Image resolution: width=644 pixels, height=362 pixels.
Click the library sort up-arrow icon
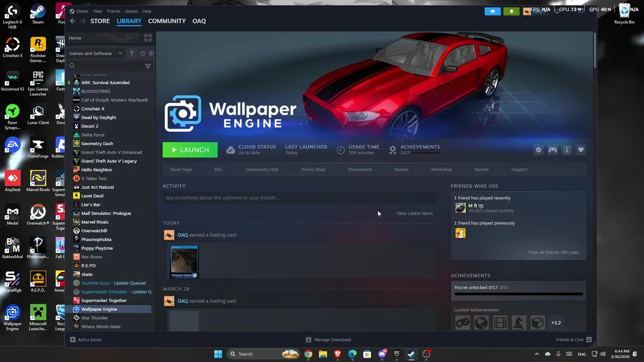[131, 53]
